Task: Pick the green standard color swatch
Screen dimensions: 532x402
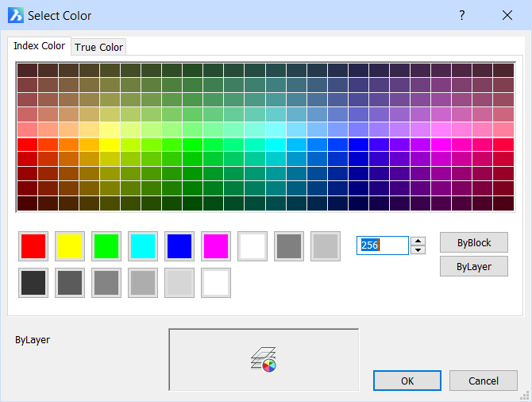Action: [106, 246]
